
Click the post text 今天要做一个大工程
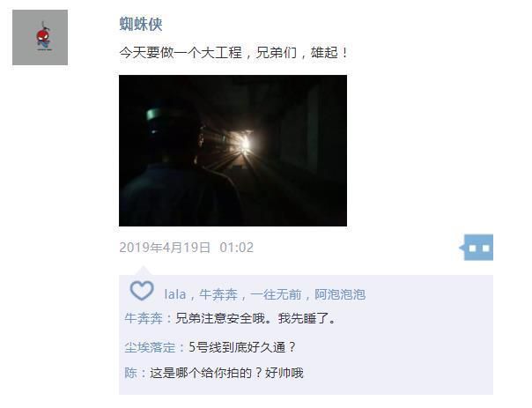tap(181, 53)
